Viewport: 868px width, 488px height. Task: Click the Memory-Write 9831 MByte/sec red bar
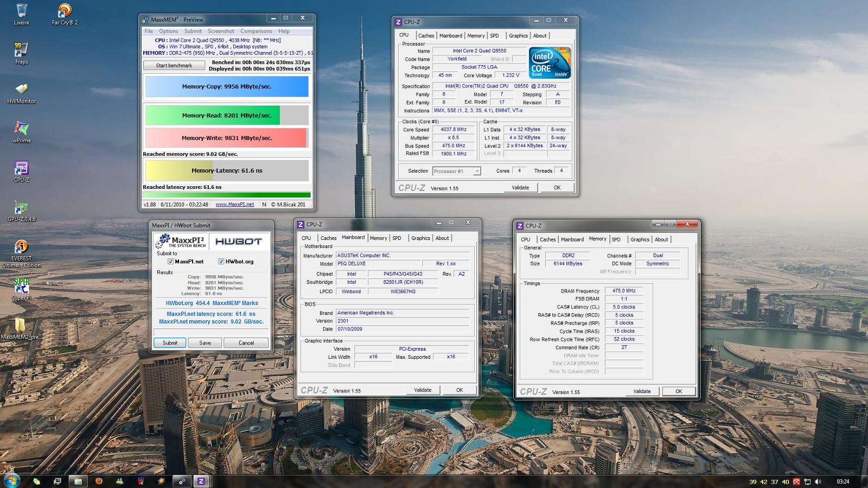click(227, 138)
